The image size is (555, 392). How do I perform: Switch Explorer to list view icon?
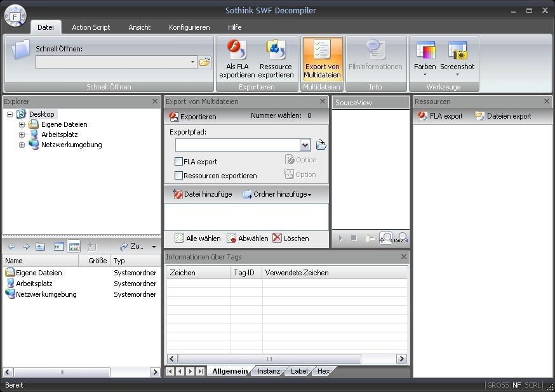(59, 247)
